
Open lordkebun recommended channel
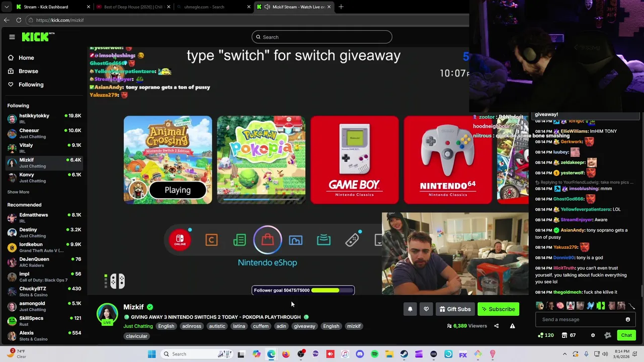(44, 247)
